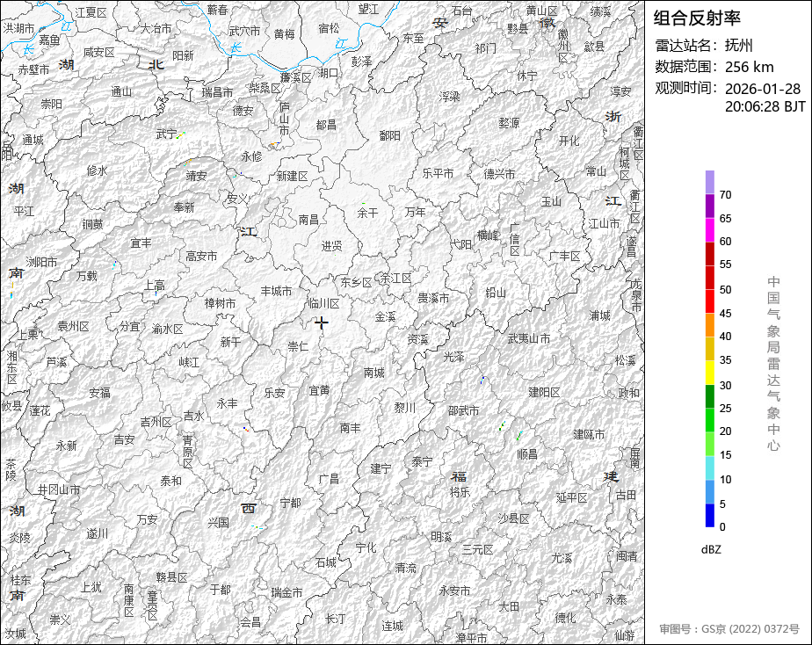Select the magenta 60–65 dBZ legend swatch
The image size is (812, 645).
click(709, 230)
